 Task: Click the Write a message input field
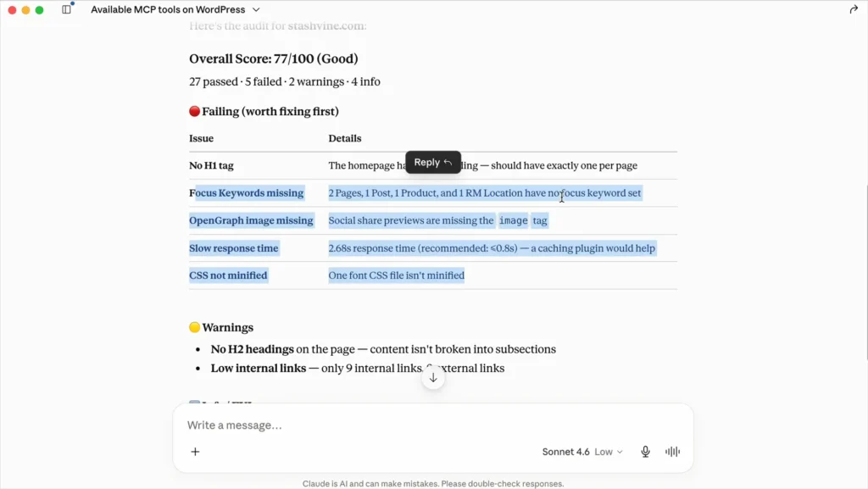[x=433, y=425]
